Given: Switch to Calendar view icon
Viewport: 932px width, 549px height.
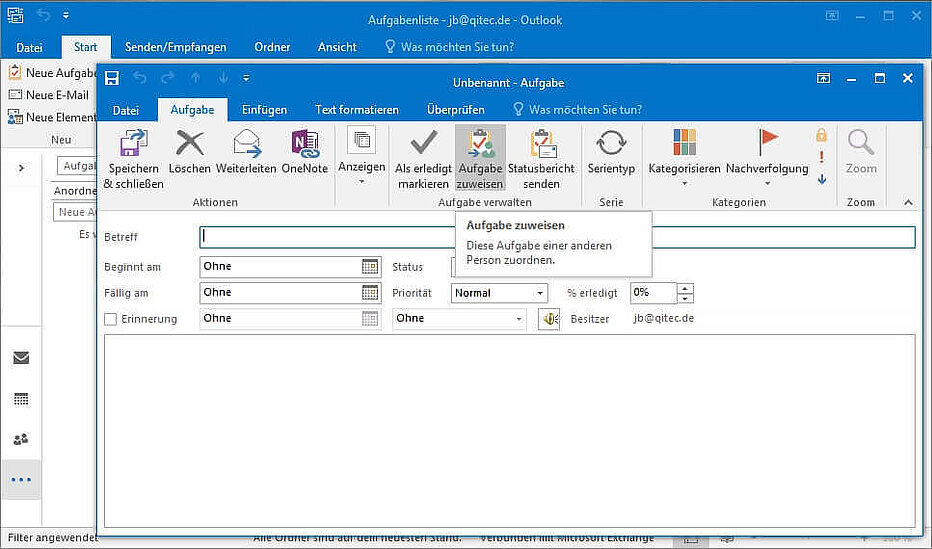Looking at the screenshot, I should point(21,399).
